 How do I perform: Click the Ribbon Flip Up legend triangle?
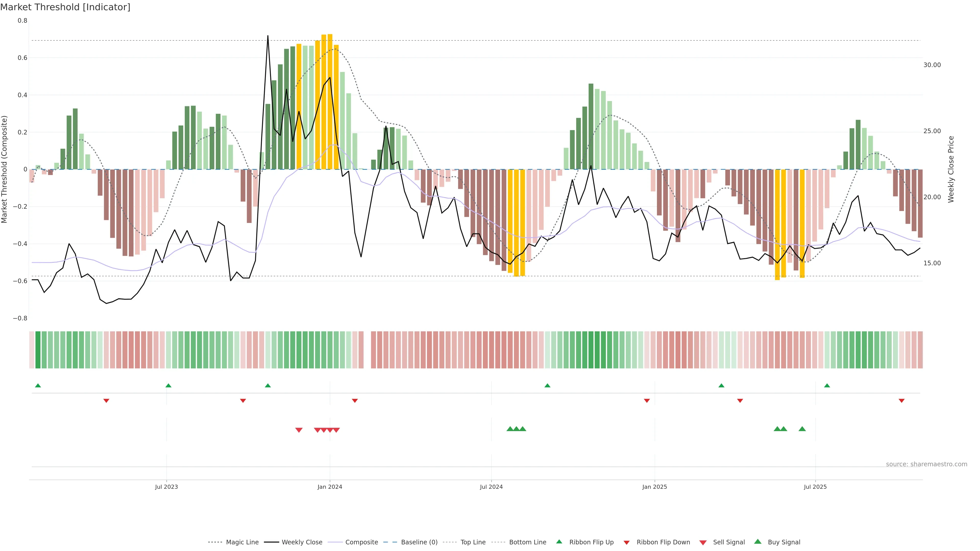tap(559, 542)
